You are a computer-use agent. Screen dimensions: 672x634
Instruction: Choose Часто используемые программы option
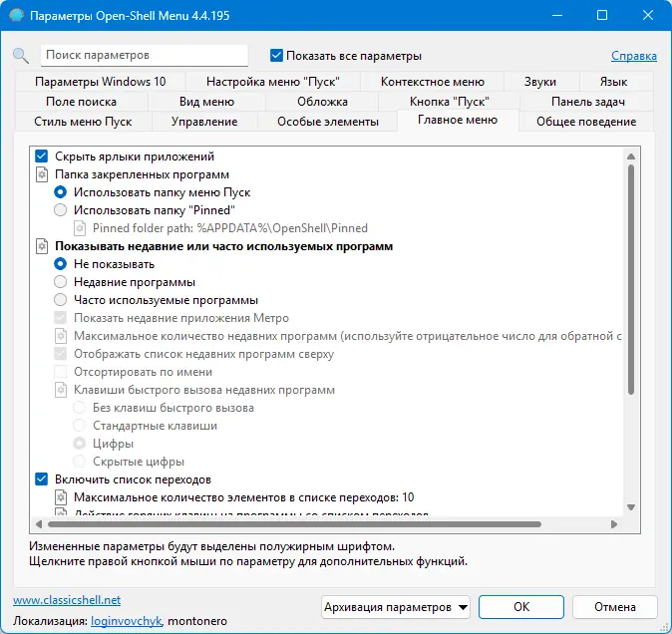click(61, 300)
